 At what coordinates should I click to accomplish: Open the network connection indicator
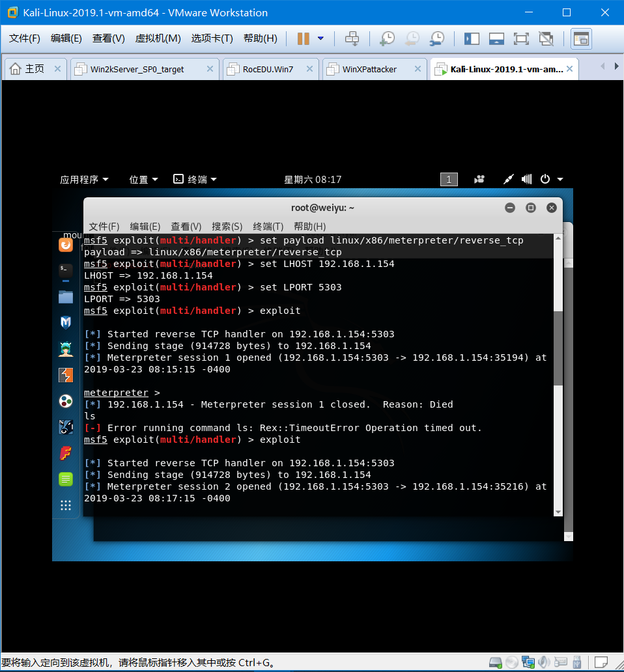pos(508,179)
